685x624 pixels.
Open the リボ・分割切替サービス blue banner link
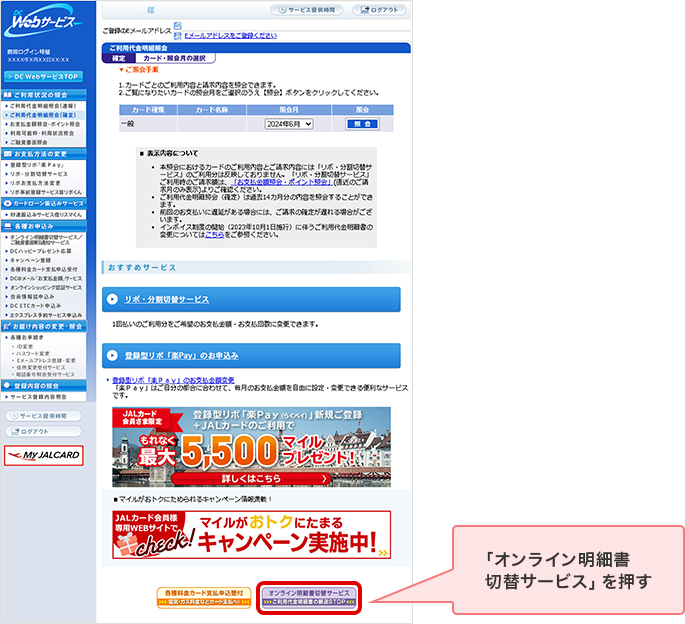pos(166,299)
